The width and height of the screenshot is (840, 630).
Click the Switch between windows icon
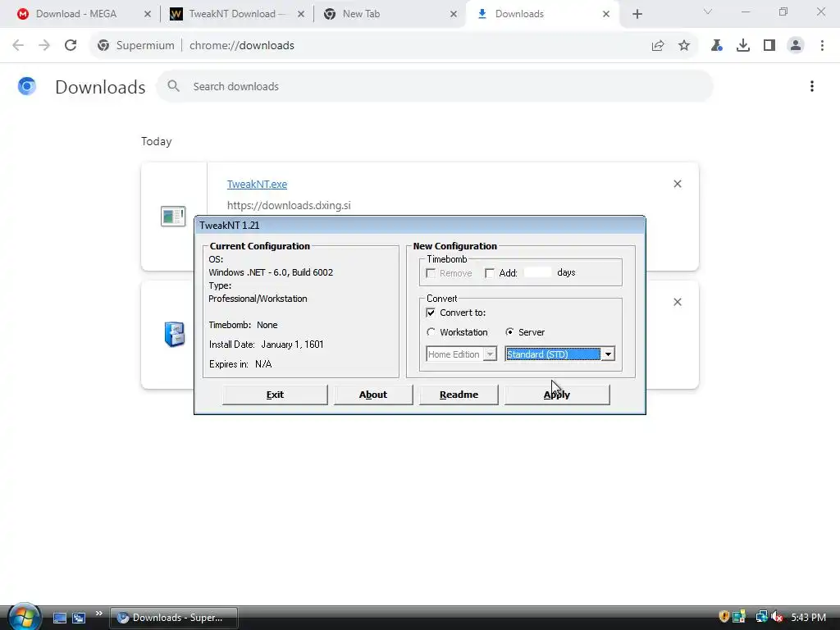click(x=79, y=618)
